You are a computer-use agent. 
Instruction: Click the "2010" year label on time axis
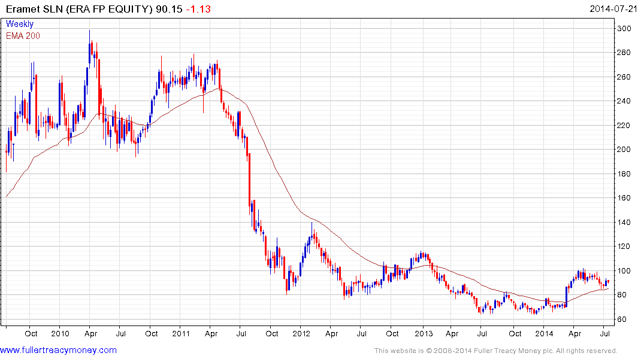[x=61, y=333]
